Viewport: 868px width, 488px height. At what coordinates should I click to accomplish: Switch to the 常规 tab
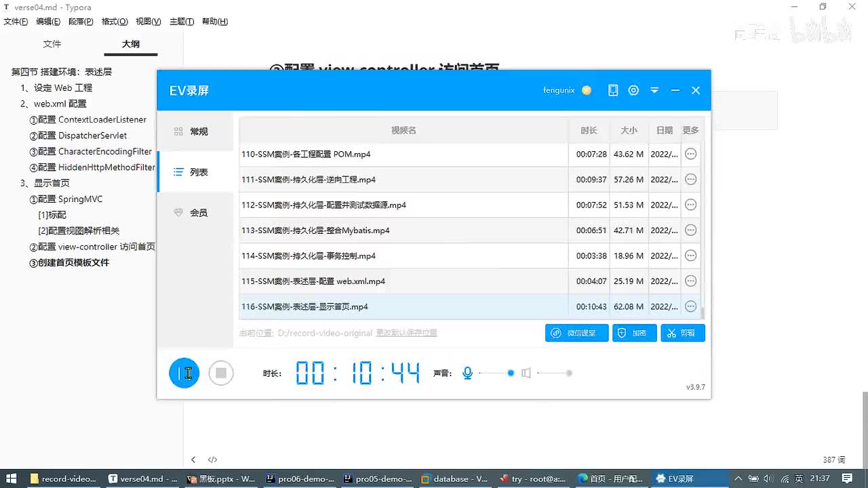pos(195,131)
